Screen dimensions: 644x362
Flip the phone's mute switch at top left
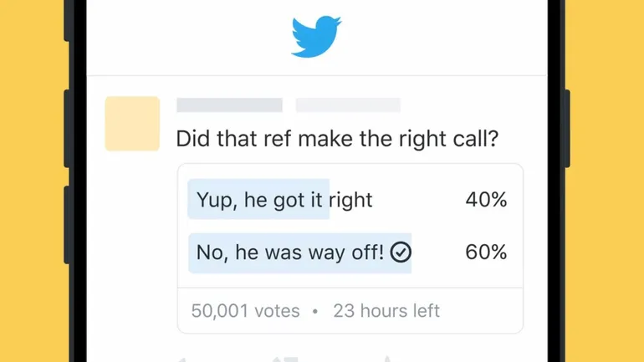pyautogui.click(x=67, y=21)
